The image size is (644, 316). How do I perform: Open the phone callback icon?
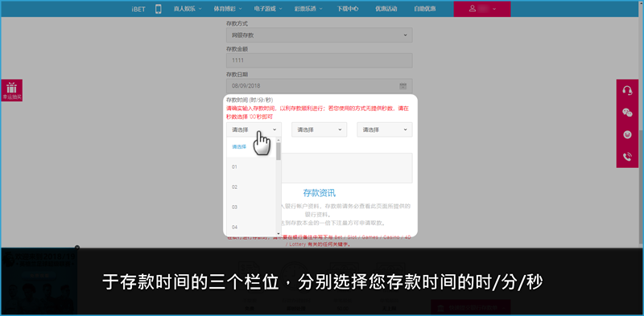[627, 157]
